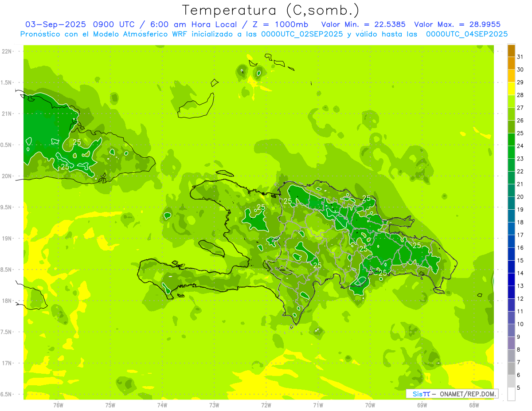Click the legend value "13"
Screen dimensions: 532x411
[520, 286]
